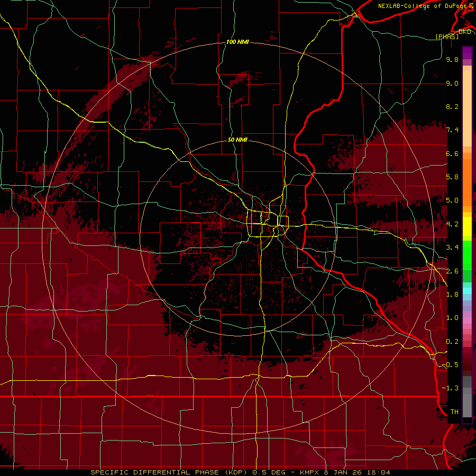Screen dimensions: 476x476
Task: Pick the cyan band on the color scale
Action: [x=467, y=291]
